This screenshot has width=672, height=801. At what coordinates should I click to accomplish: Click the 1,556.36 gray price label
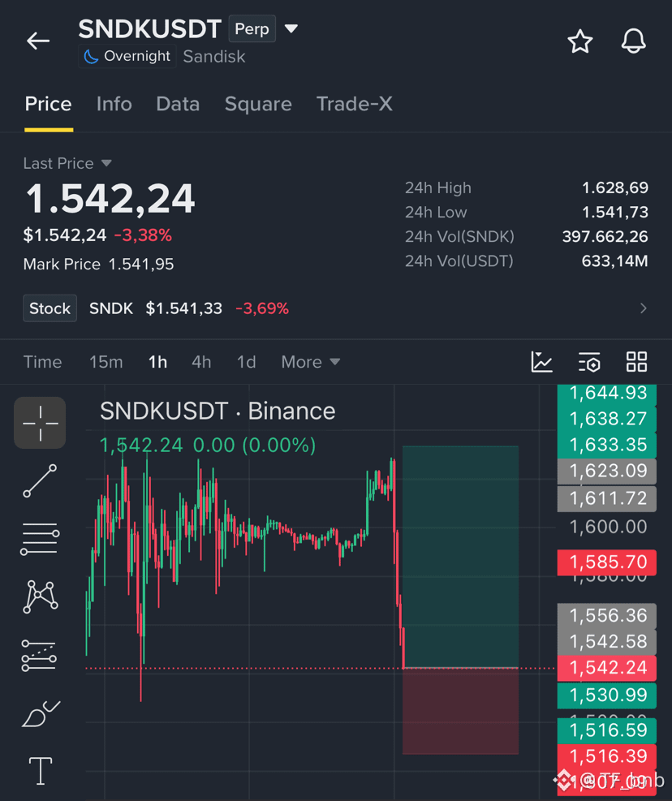click(x=606, y=616)
